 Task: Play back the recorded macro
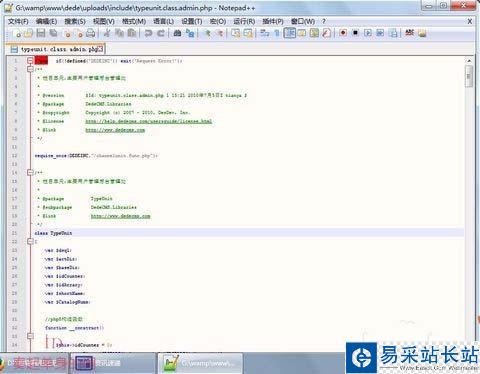tap(368, 33)
